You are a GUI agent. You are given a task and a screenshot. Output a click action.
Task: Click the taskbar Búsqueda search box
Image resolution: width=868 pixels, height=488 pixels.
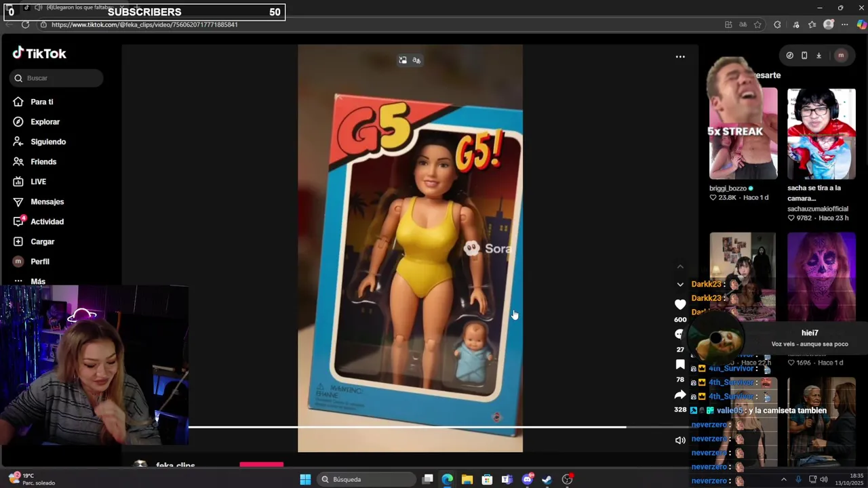[x=366, y=480]
